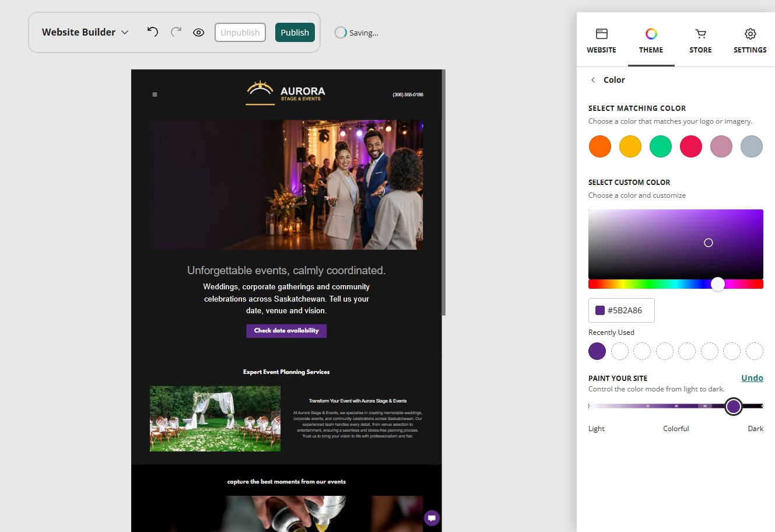Viewport: 775px width, 532px height.
Task: Click the #5B2A86 hex color input field
Action: [x=622, y=310]
